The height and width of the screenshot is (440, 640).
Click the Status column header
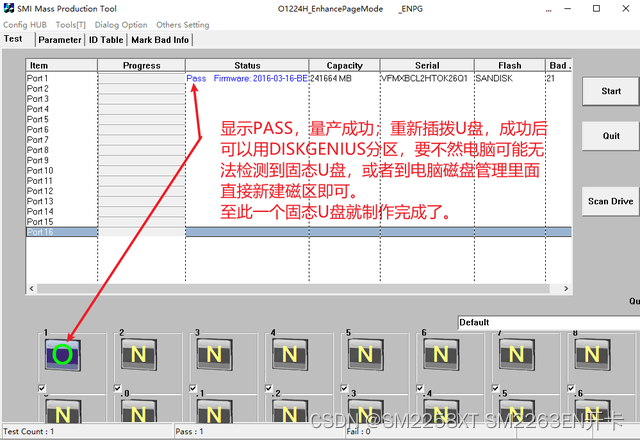(247, 65)
